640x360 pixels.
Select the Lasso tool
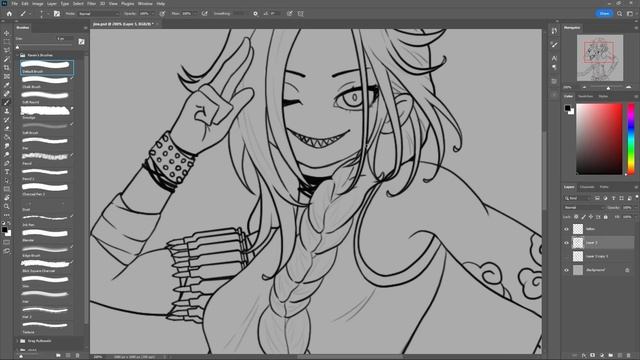pos(7,50)
